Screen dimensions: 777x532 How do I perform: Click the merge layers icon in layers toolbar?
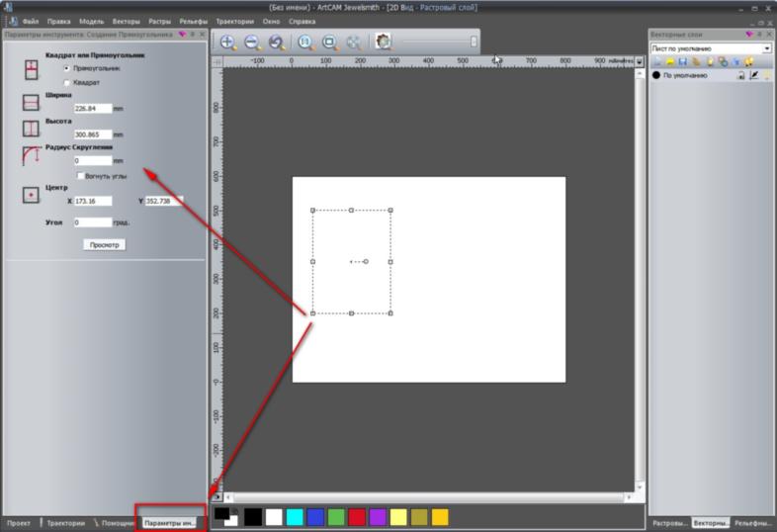[723, 61]
